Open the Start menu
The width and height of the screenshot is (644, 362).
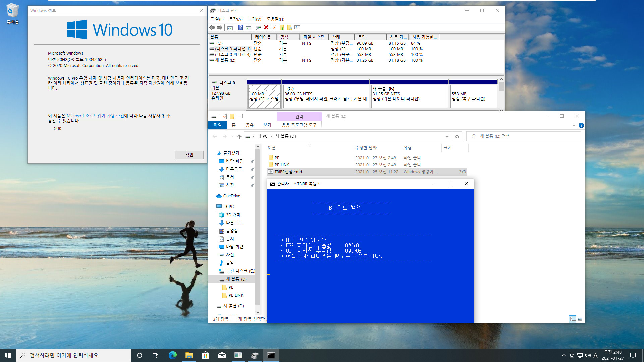(8, 355)
